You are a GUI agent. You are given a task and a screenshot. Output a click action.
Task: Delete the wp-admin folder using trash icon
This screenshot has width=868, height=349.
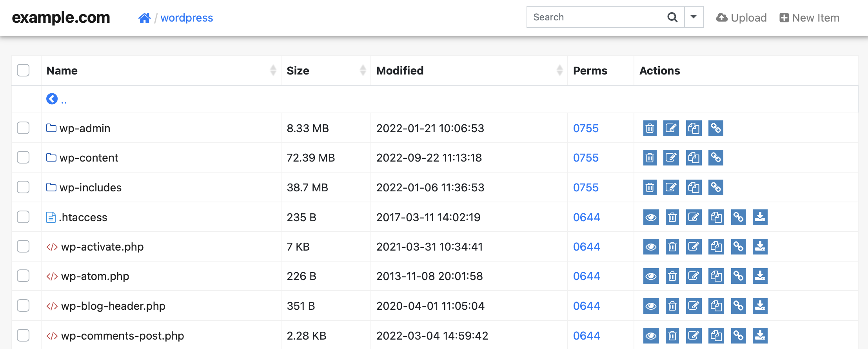tap(650, 128)
